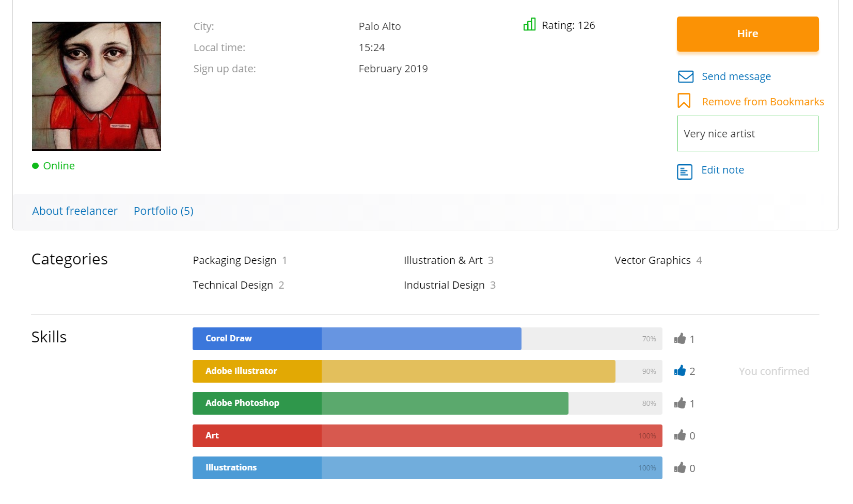Click the freelancer profile picture

97,86
